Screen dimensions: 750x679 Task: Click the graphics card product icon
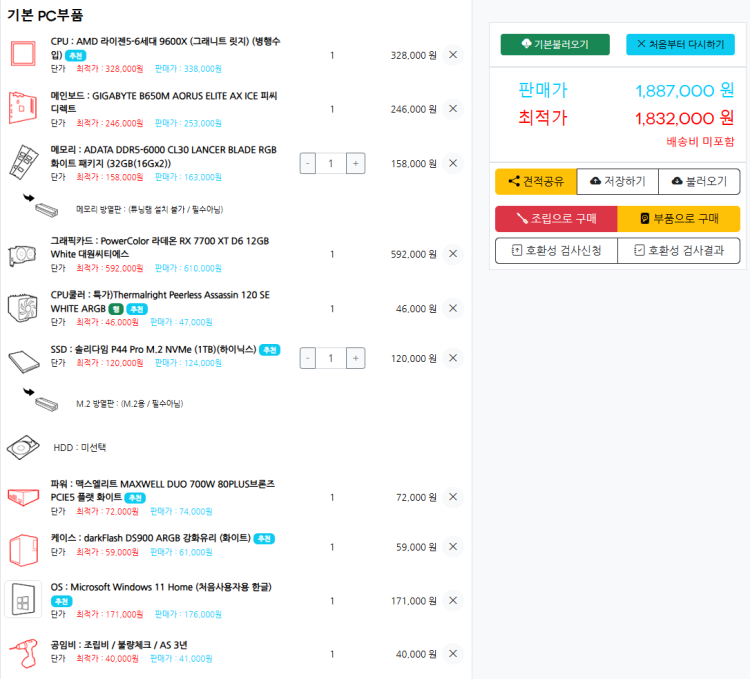tap(23, 253)
